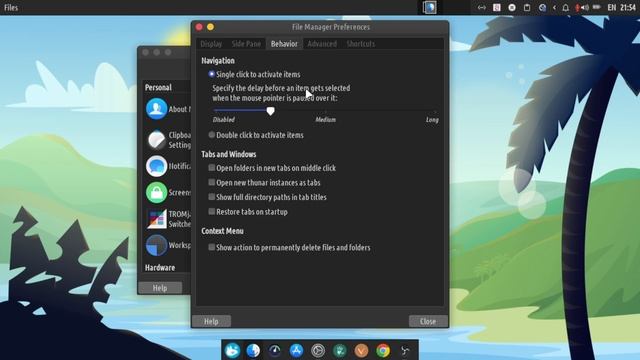This screenshot has width=640, height=360.
Task: Click the battery indicator in the top panel
Action: tap(597, 7)
